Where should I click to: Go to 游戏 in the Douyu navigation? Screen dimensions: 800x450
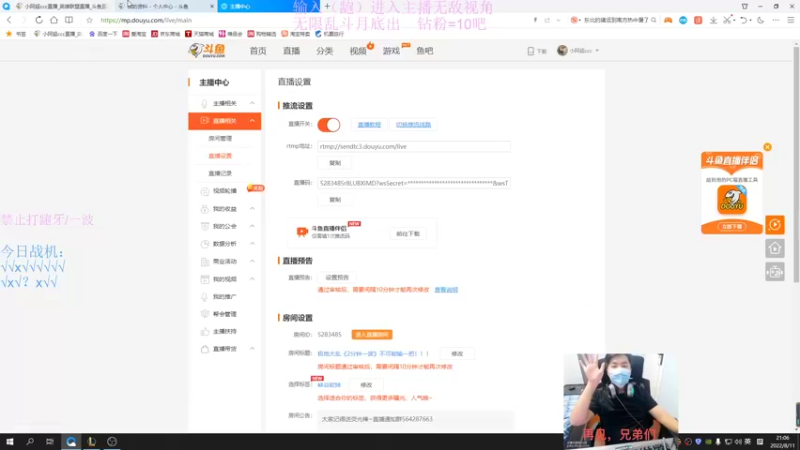pyautogui.click(x=391, y=51)
